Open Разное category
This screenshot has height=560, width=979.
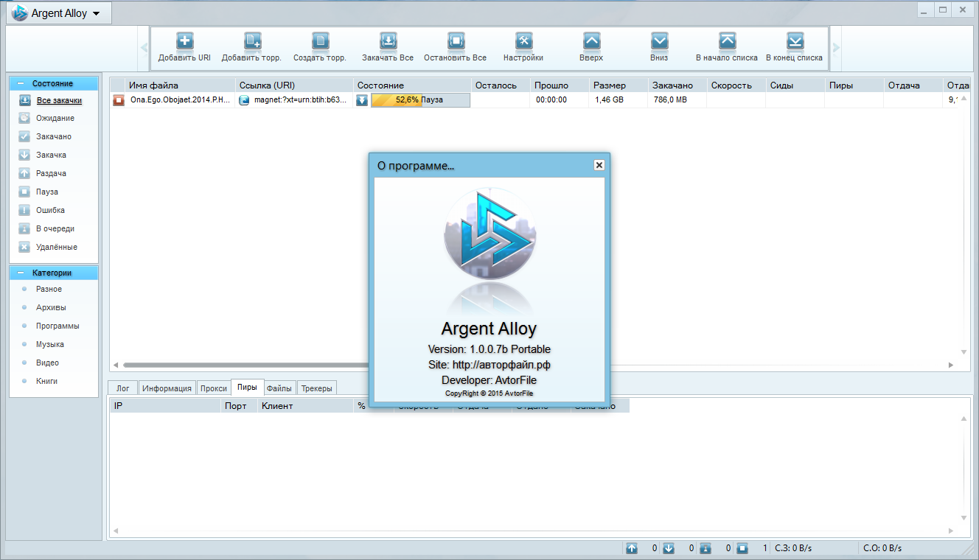(49, 289)
